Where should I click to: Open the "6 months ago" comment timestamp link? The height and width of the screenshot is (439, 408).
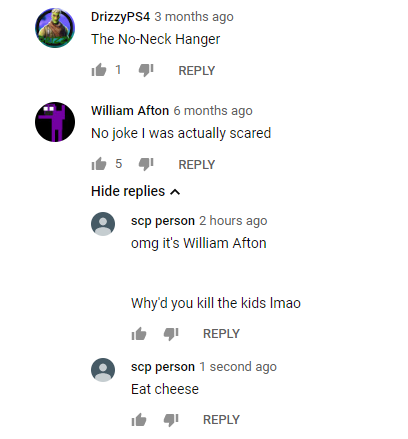click(213, 111)
